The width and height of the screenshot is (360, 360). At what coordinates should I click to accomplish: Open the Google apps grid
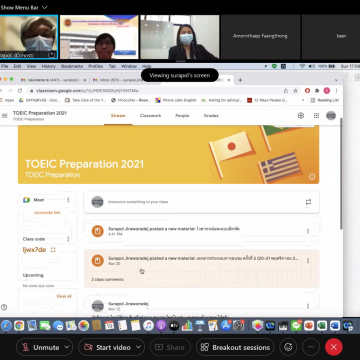pos(316,116)
